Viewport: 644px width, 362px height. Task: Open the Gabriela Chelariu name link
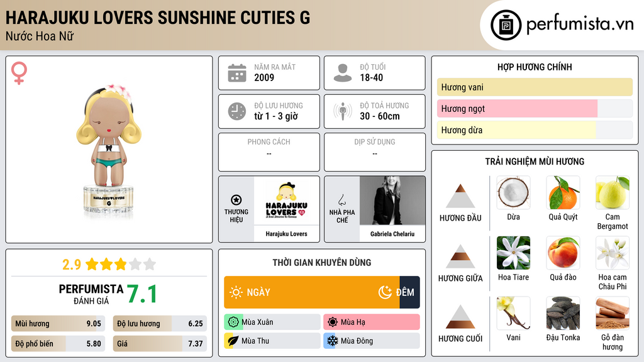(392, 234)
